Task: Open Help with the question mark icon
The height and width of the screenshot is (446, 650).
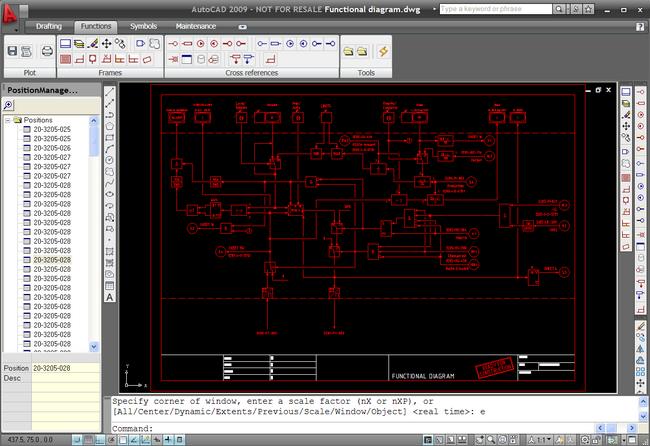Action: [x=640, y=27]
